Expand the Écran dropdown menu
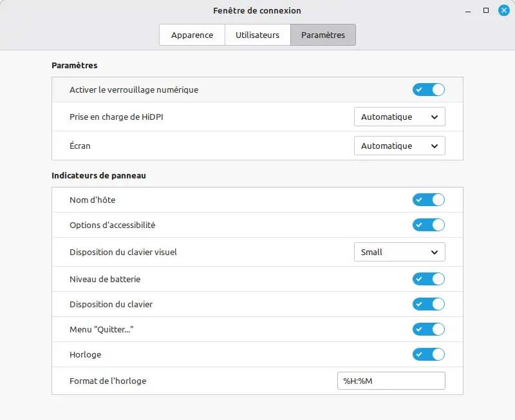 pyautogui.click(x=399, y=146)
